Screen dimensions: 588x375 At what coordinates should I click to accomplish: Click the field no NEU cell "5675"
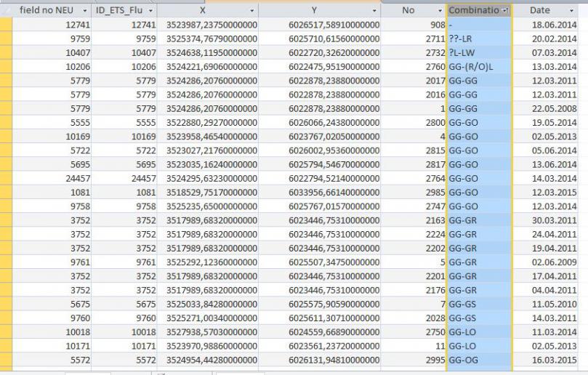(52, 304)
